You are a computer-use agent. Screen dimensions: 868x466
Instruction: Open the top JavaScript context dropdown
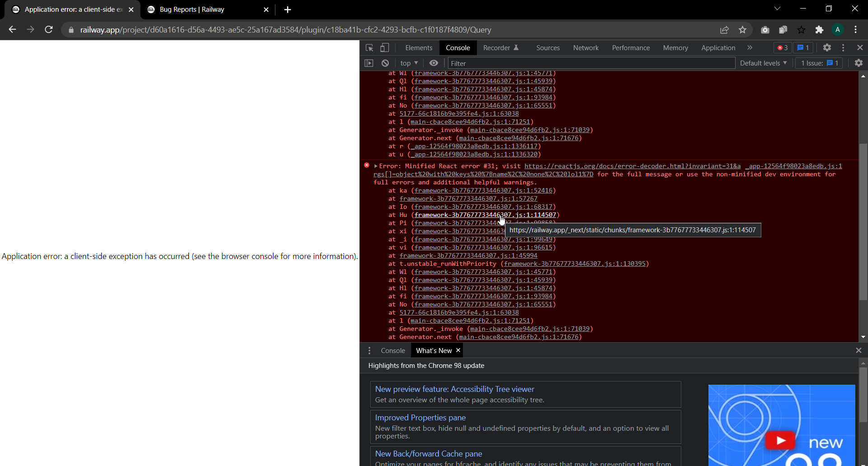tap(409, 63)
